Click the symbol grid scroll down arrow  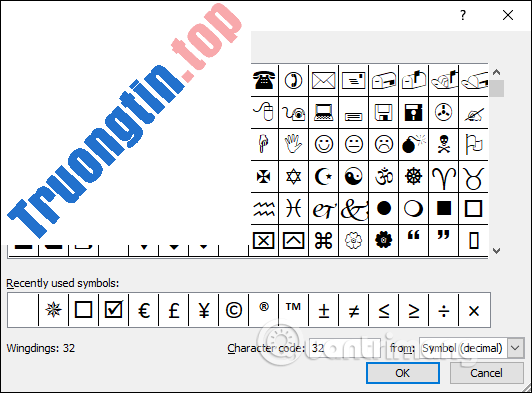click(x=496, y=251)
